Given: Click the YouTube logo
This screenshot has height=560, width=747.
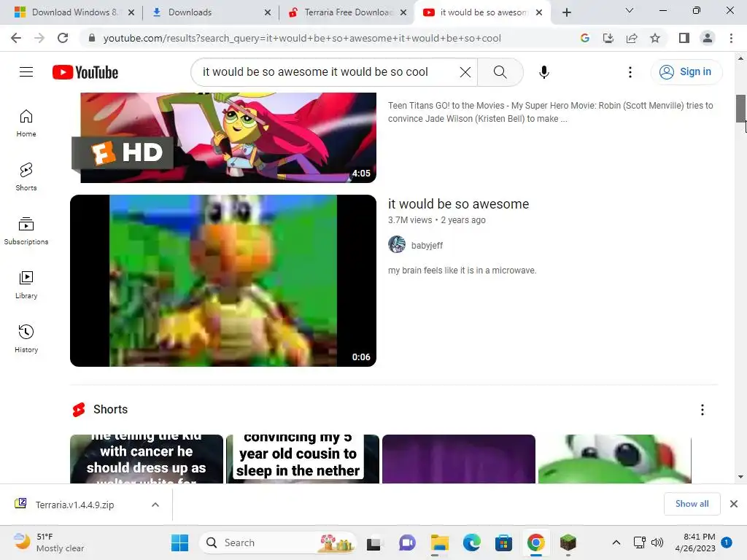Looking at the screenshot, I should coord(85,72).
